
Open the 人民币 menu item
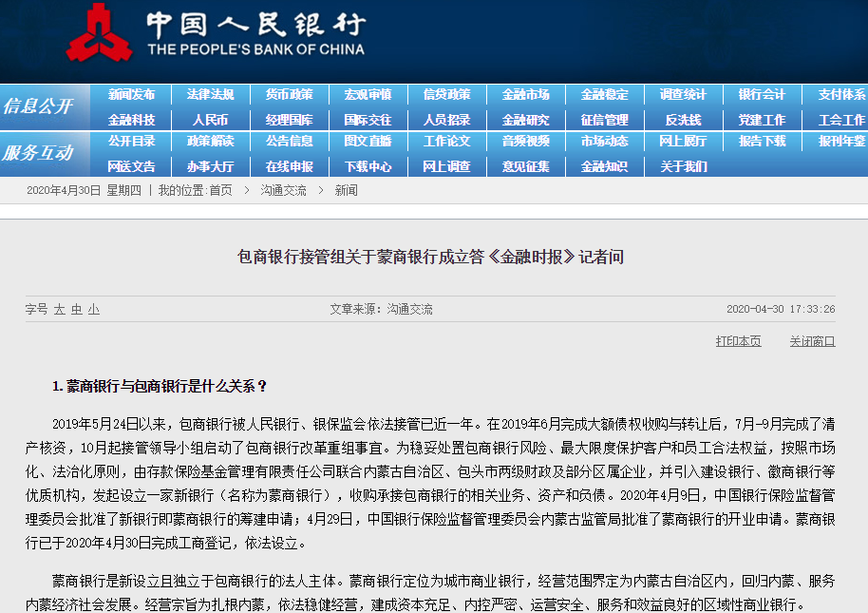pyautogui.click(x=210, y=120)
